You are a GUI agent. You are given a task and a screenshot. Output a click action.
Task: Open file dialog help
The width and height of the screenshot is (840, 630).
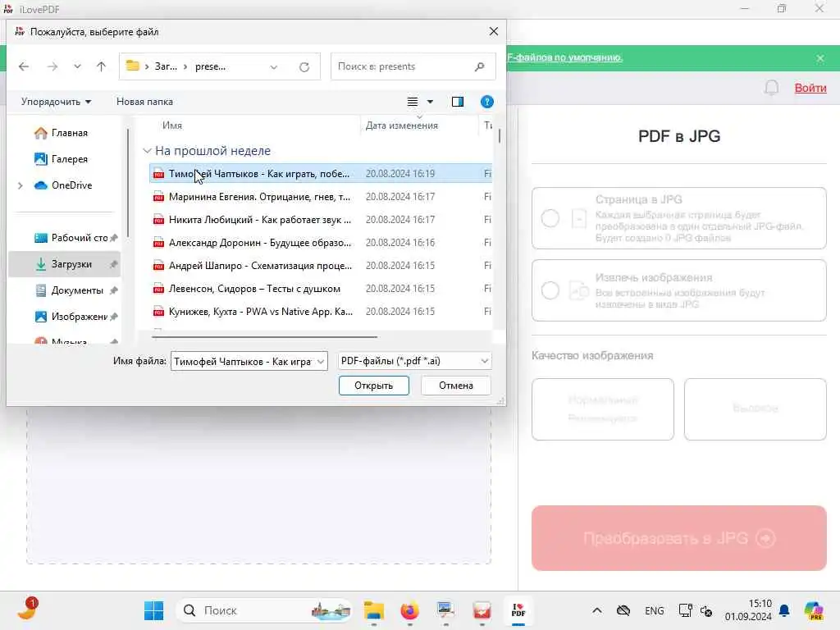[487, 102]
